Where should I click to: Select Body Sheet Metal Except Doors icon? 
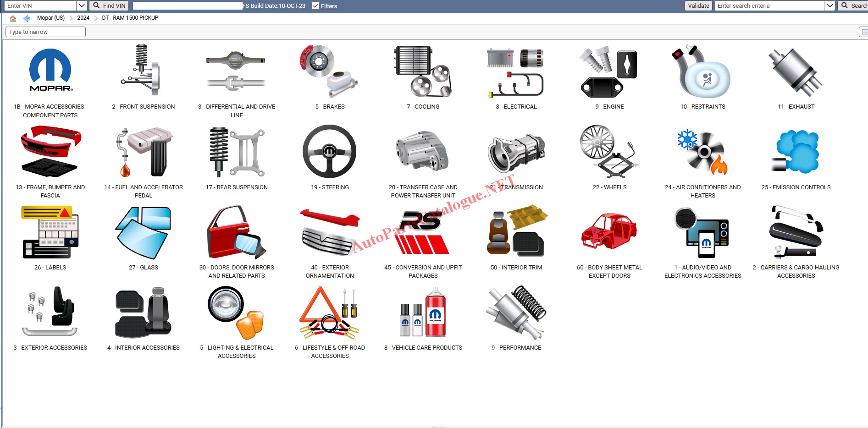[x=609, y=231]
